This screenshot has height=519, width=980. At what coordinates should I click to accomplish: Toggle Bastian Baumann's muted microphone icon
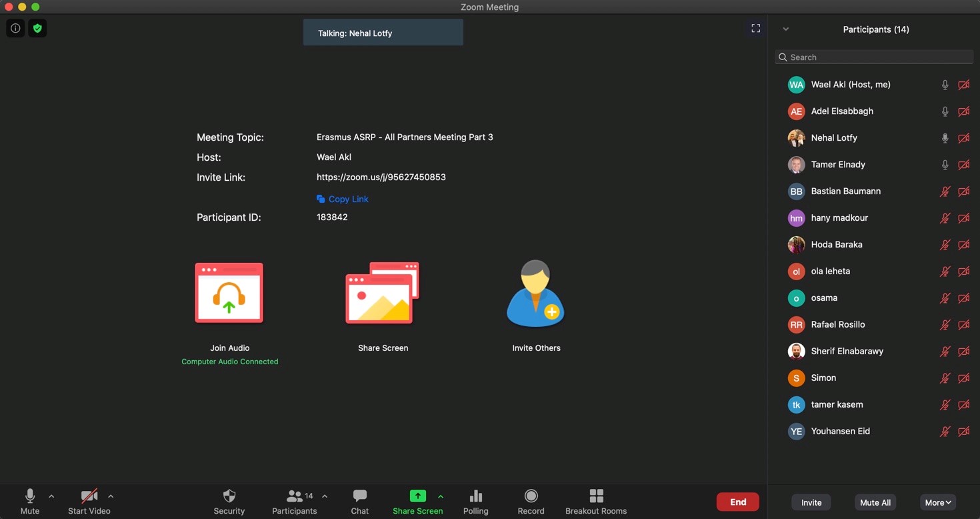[x=945, y=191]
